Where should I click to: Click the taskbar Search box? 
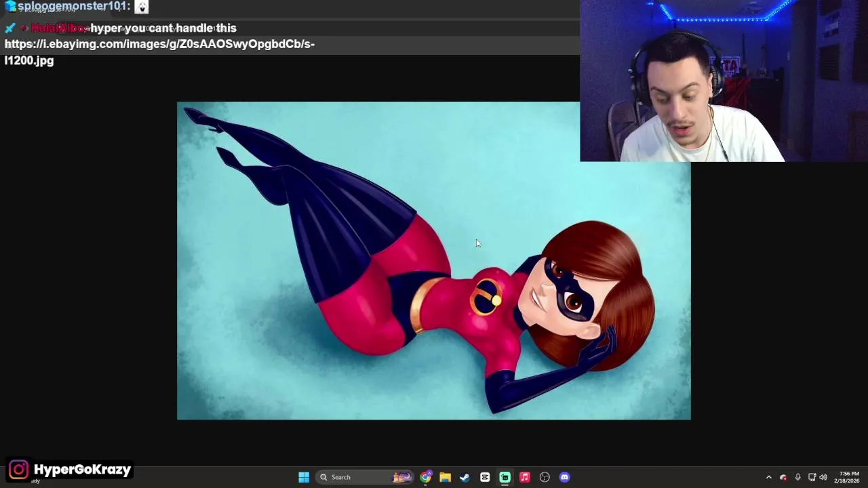pos(366,477)
